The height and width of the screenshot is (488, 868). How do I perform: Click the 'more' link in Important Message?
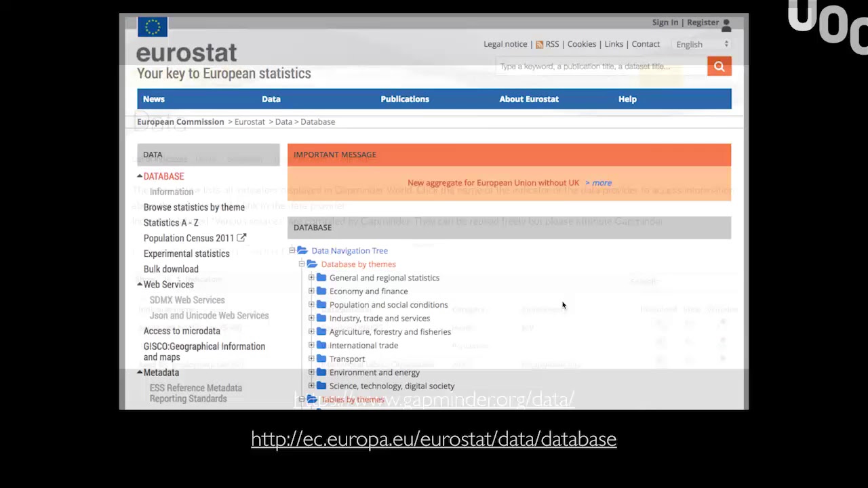601,183
